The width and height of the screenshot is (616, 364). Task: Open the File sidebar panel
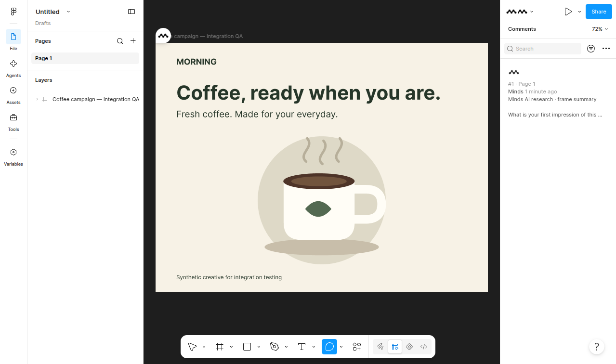13,40
